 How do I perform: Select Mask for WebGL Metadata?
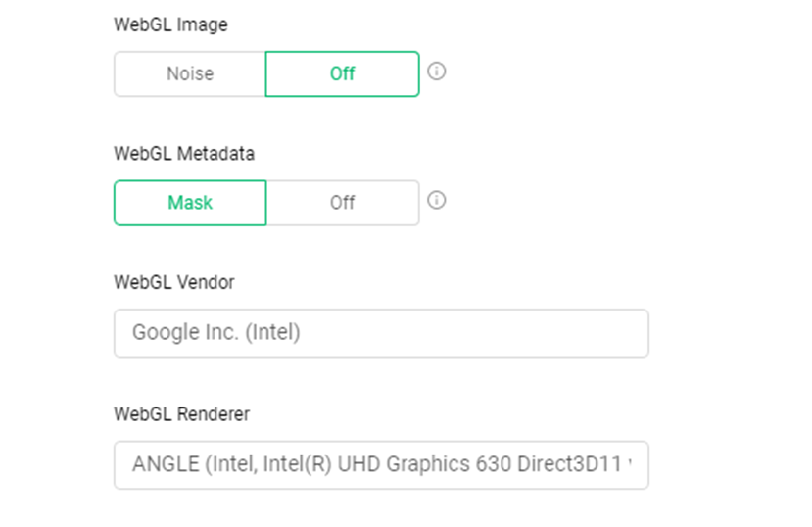(190, 203)
